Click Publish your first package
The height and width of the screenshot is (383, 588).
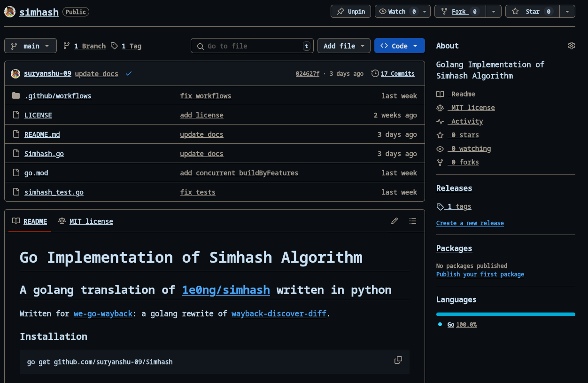click(480, 274)
